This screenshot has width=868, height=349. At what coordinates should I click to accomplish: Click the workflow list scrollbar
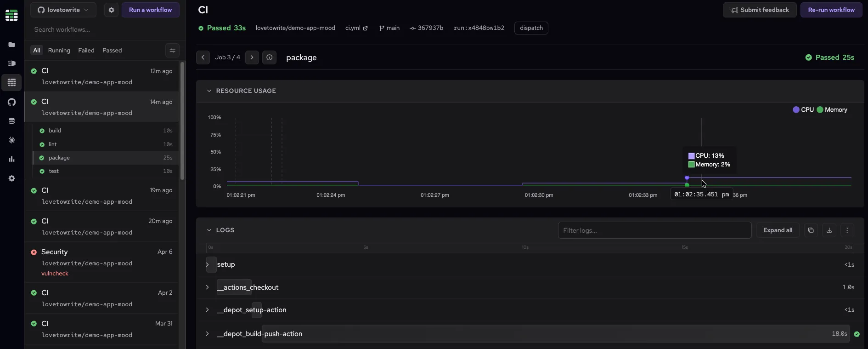click(x=182, y=120)
